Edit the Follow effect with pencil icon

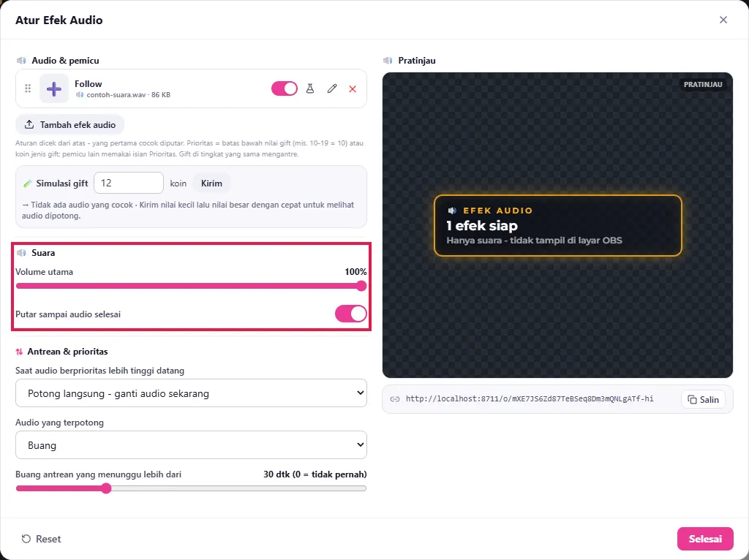(x=332, y=88)
